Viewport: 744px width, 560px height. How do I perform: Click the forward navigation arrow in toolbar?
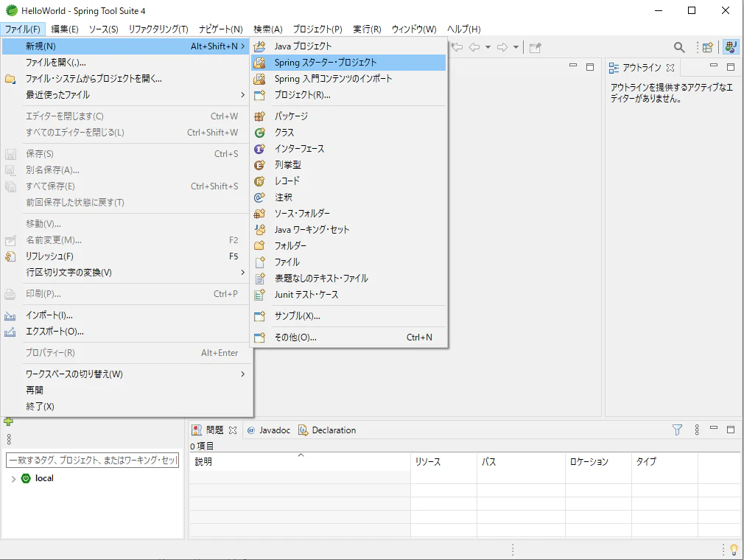tap(502, 47)
